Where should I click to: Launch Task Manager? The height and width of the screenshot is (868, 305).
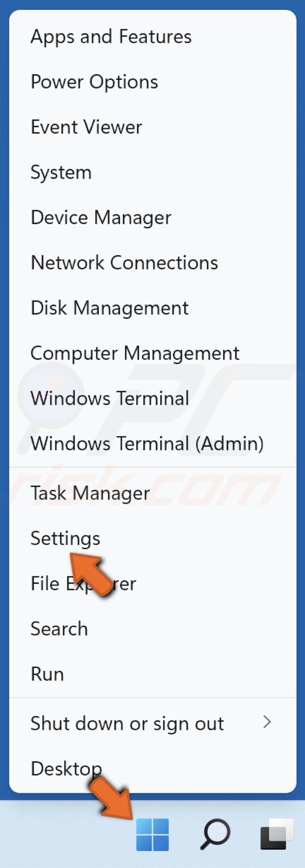90,493
